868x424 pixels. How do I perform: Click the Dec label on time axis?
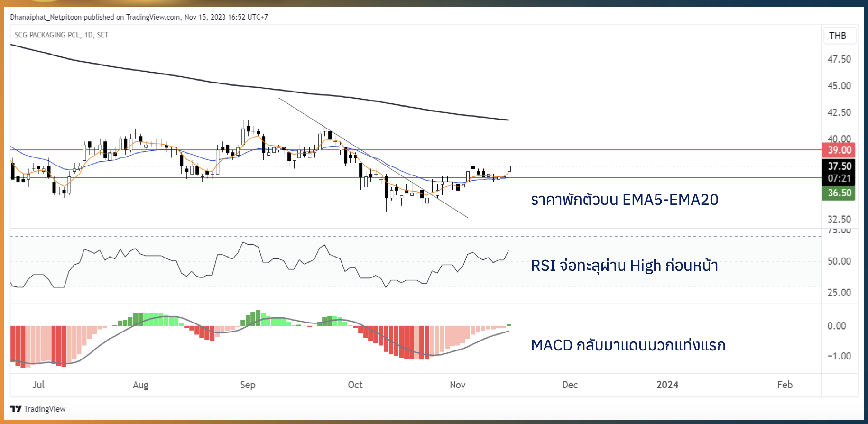pyautogui.click(x=570, y=385)
